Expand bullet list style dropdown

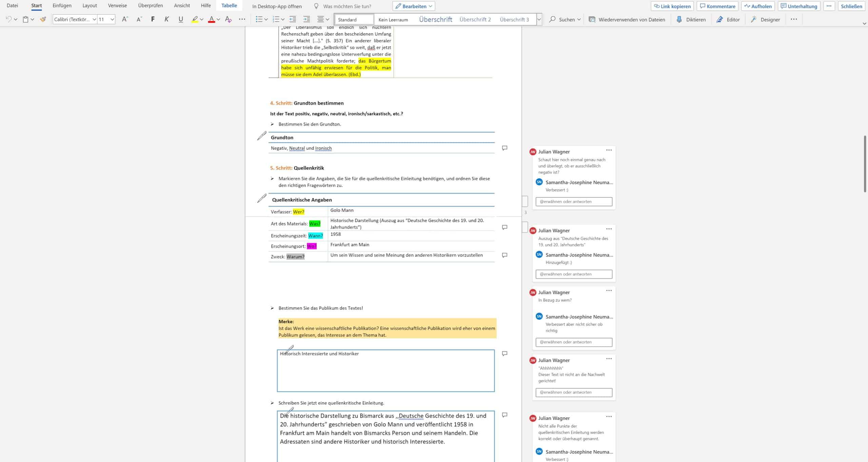[x=266, y=19]
